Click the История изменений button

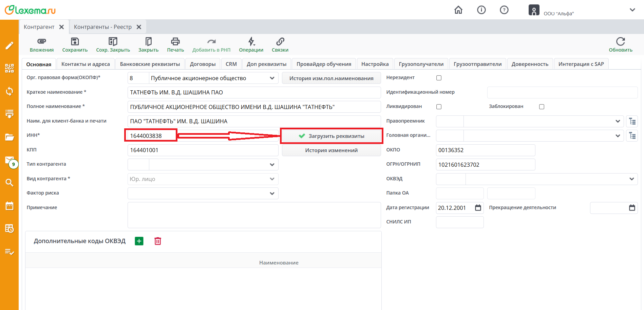click(331, 150)
